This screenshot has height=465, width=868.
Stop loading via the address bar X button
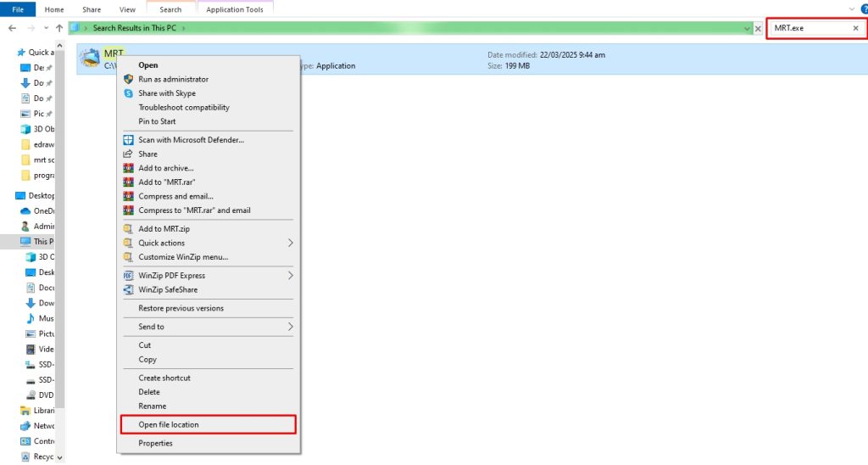[x=758, y=28]
